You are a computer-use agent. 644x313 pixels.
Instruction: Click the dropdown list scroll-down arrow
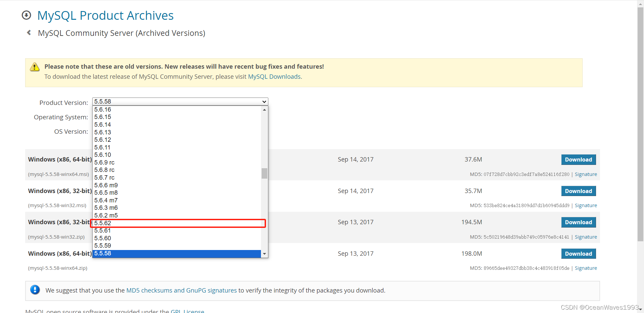264,254
